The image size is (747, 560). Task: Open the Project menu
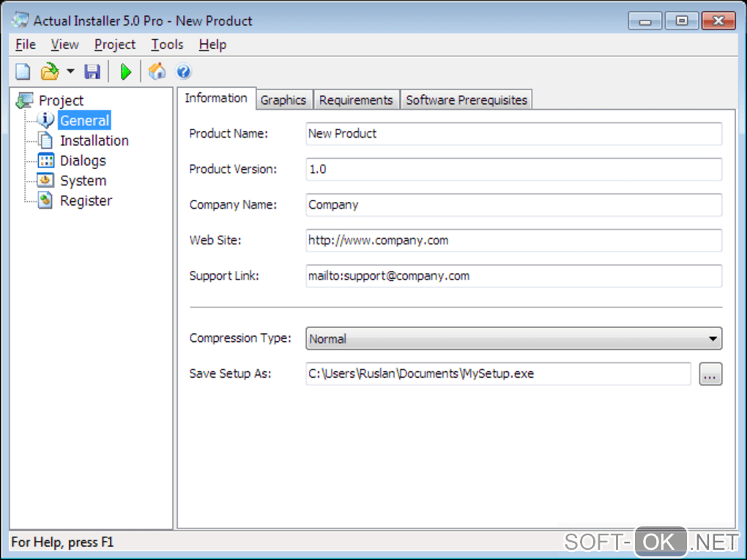(x=115, y=45)
